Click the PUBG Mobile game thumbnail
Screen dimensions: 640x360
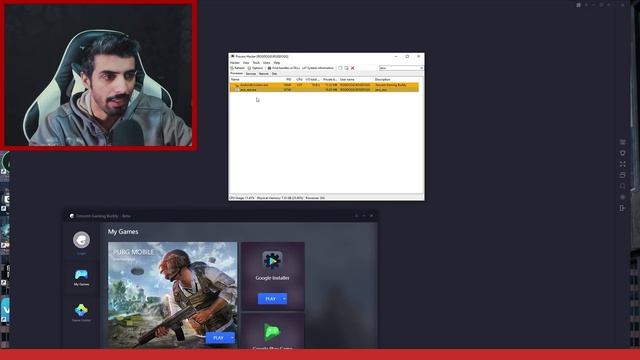coord(172,295)
